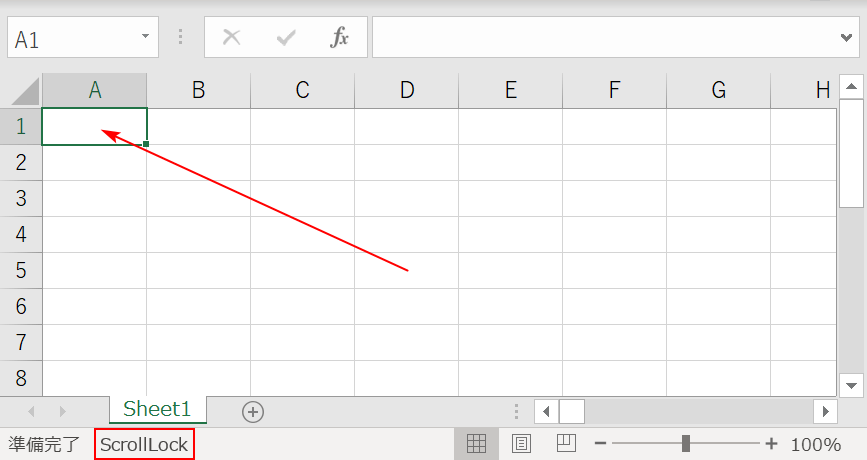867x460 pixels.
Task: Click the vertical scrollbar down arrow
Action: click(850, 384)
